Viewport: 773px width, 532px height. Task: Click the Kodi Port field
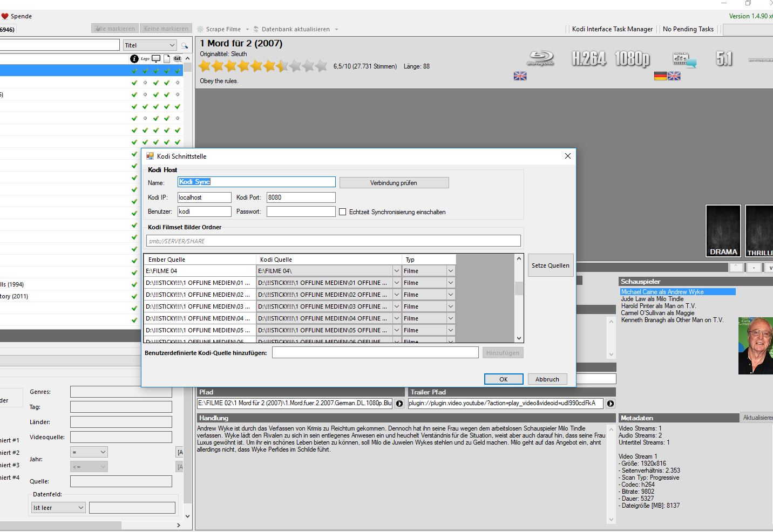pyautogui.click(x=301, y=197)
